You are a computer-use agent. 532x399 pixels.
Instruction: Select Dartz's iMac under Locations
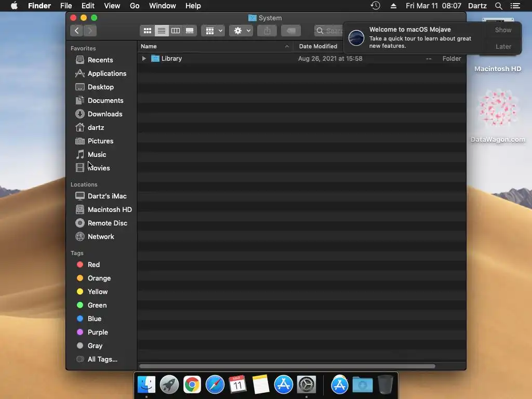(x=107, y=196)
